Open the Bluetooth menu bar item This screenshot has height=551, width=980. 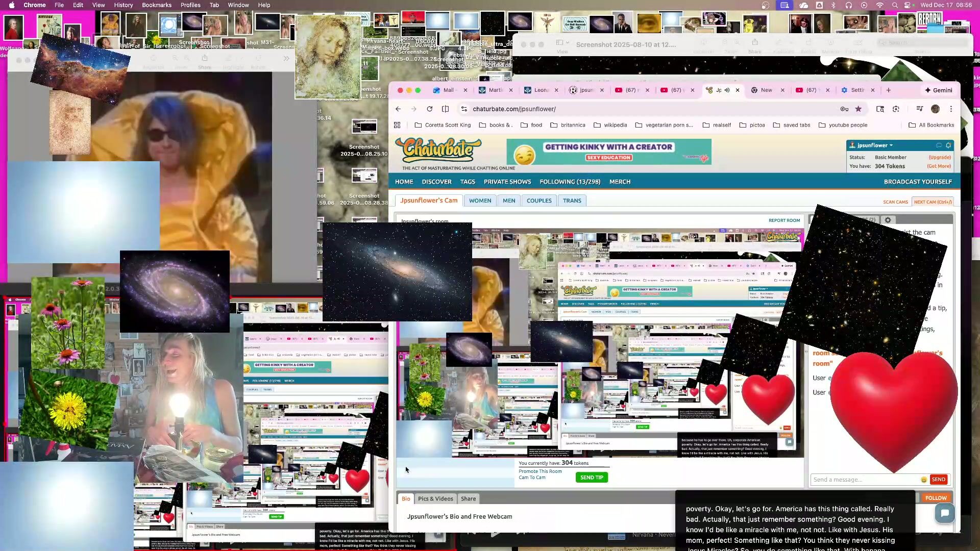pos(834,5)
